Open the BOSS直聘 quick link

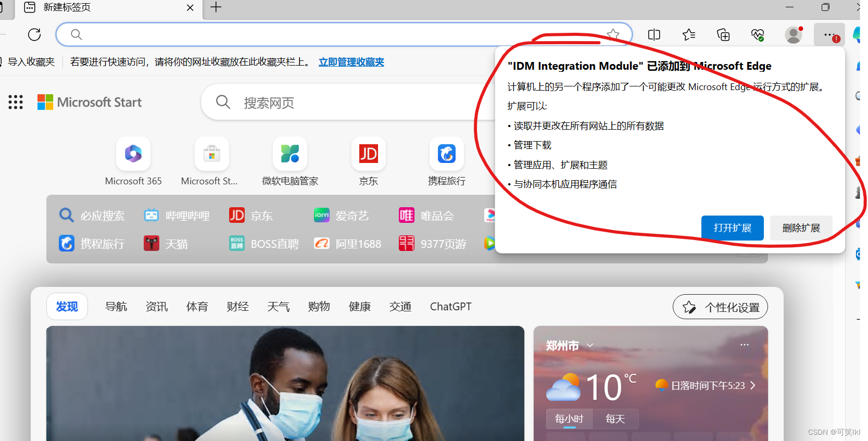click(264, 244)
